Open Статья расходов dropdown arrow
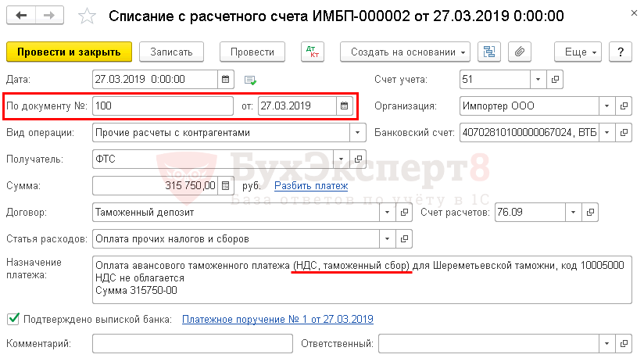 [x=387, y=238]
